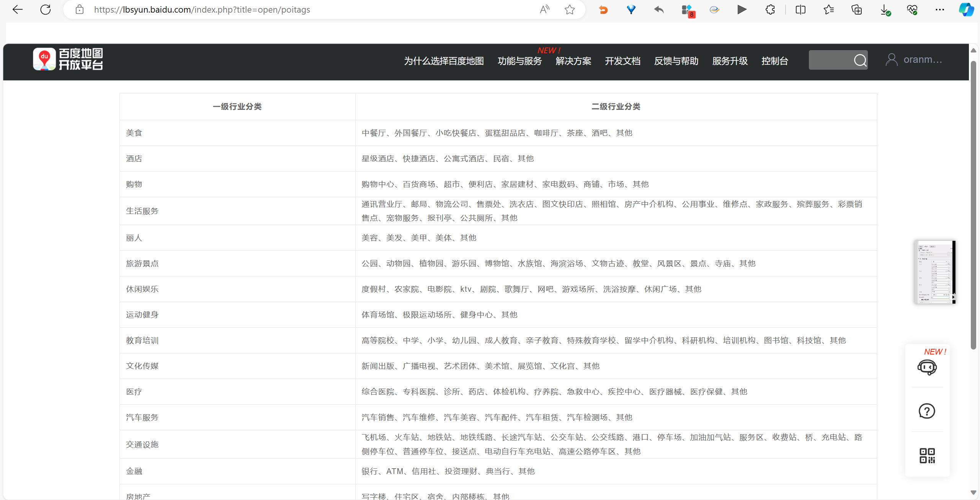Click 控制台 navigation link
This screenshot has height=500, width=980.
tap(774, 61)
